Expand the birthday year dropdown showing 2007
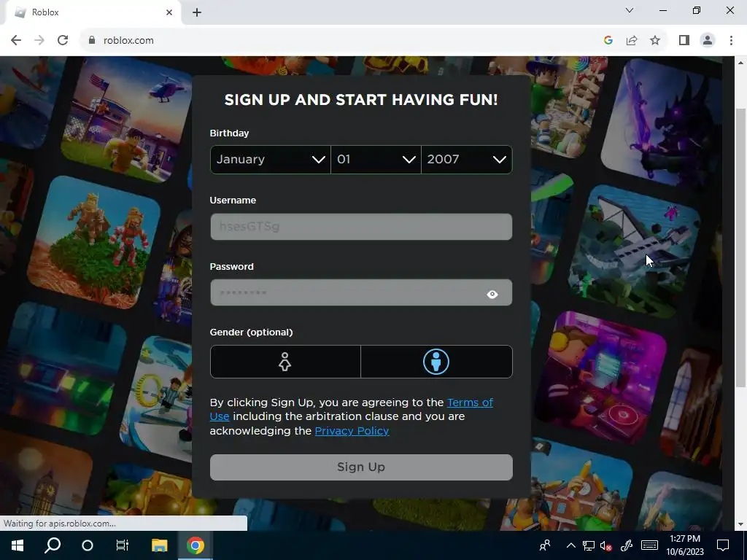This screenshot has width=747, height=560. 467,160
